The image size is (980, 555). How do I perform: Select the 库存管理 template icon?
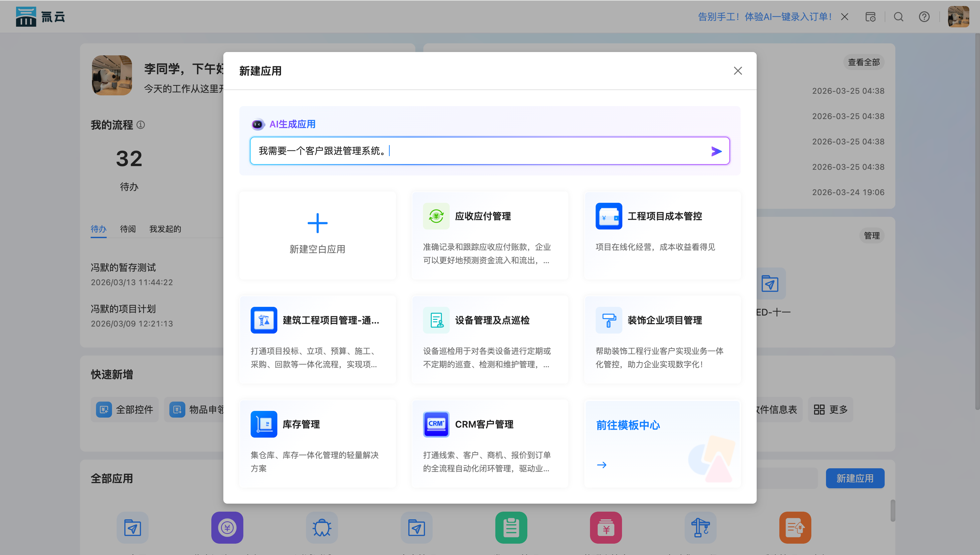[264, 424]
